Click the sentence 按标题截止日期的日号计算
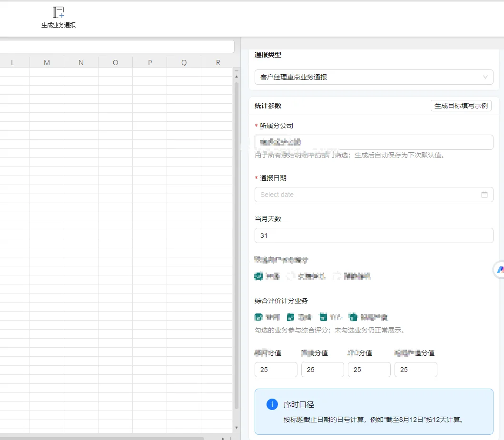504x440 pixels. pyautogui.click(x=323, y=420)
